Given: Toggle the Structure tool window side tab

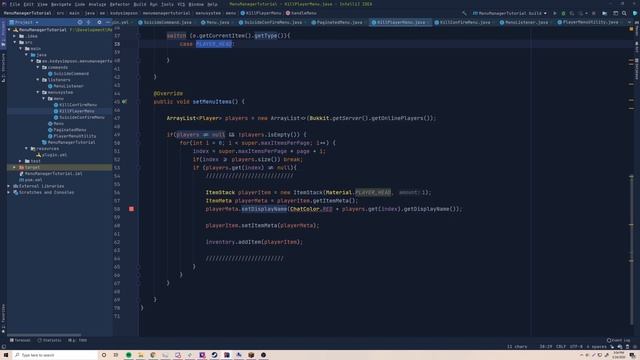Looking at the screenshot, I should click(3, 67).
